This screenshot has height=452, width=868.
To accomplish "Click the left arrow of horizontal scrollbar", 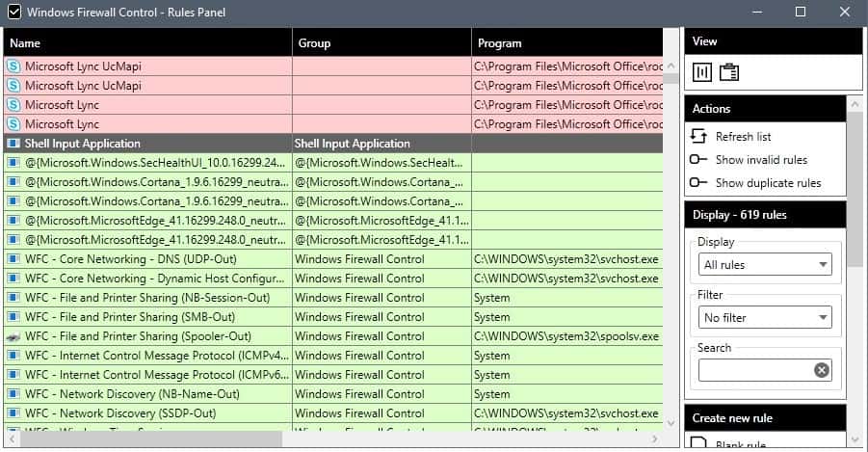I will [x=11, y=439].
